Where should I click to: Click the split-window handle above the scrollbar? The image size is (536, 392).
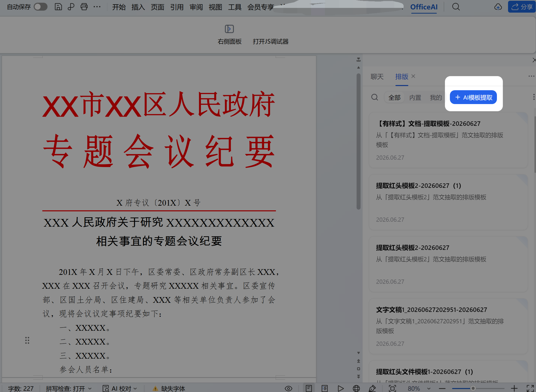click(358, 60)
